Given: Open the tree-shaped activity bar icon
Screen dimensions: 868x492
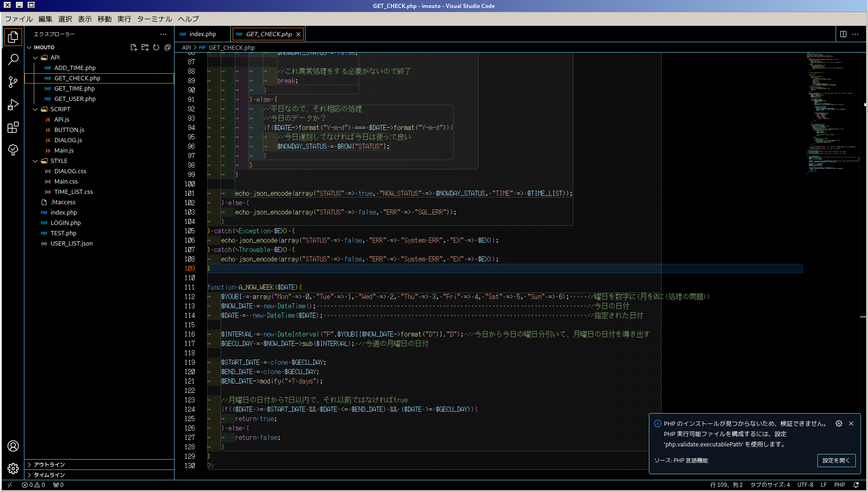Looking at the screenshot, I should point(13,150).
